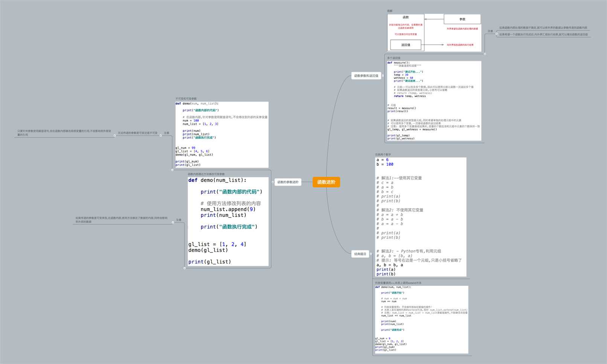Select the note starting with 如果传递的参数是可变类型
The image size is (607, 364).
pos(121,220)
